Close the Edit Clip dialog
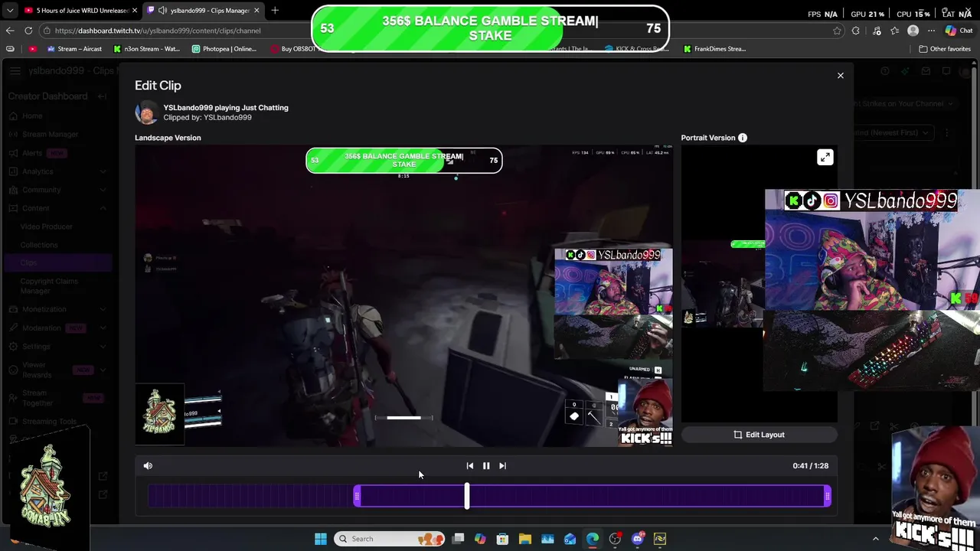 click(840, 75)
